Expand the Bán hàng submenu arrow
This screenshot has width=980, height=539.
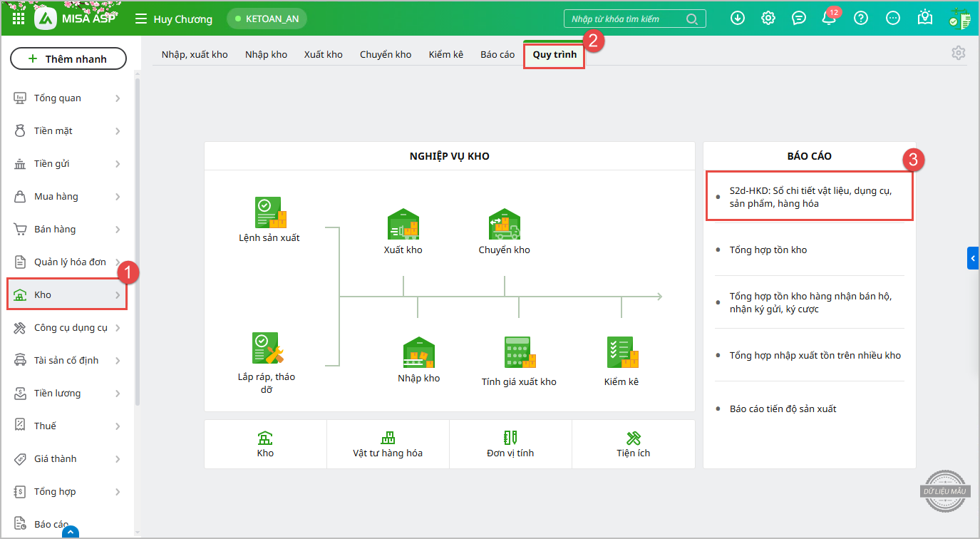point(118,230)
